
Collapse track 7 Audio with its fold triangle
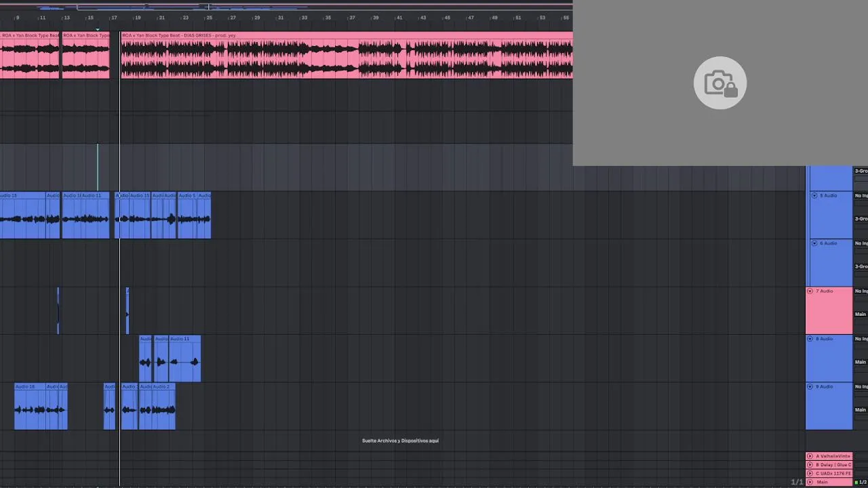(x=810, y=291)
